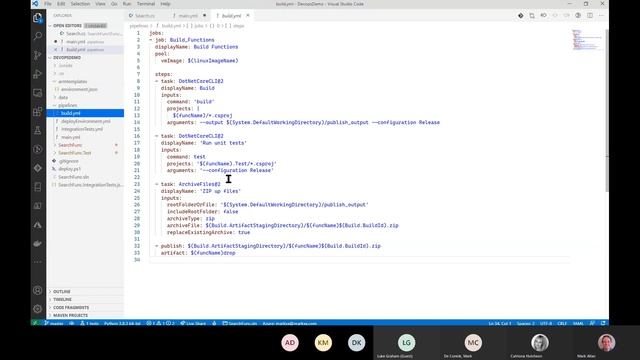Screen dimensions: 640x360
Task: Change YAML language mode in status bar
Action: pyautogui.click(x=578, y=323)
